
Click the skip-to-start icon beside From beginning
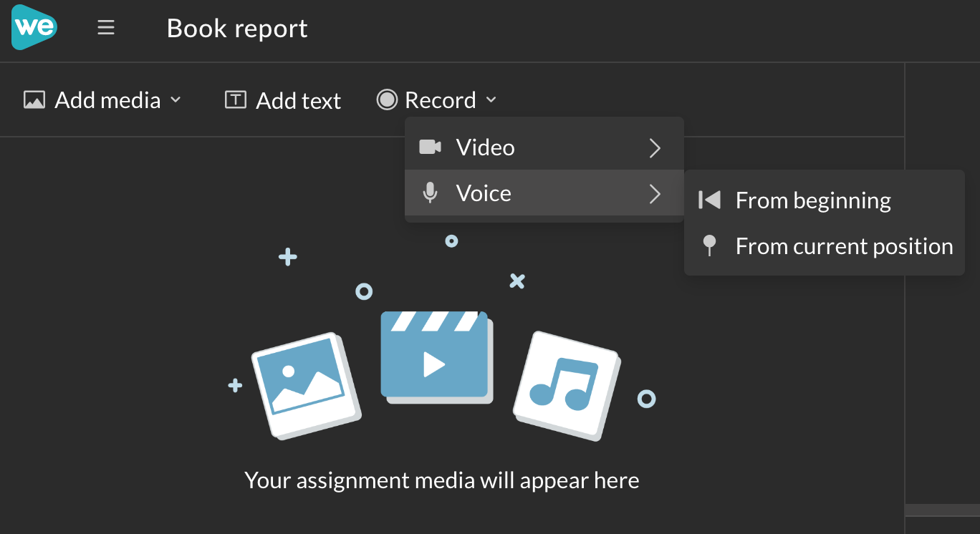(708, 200)
